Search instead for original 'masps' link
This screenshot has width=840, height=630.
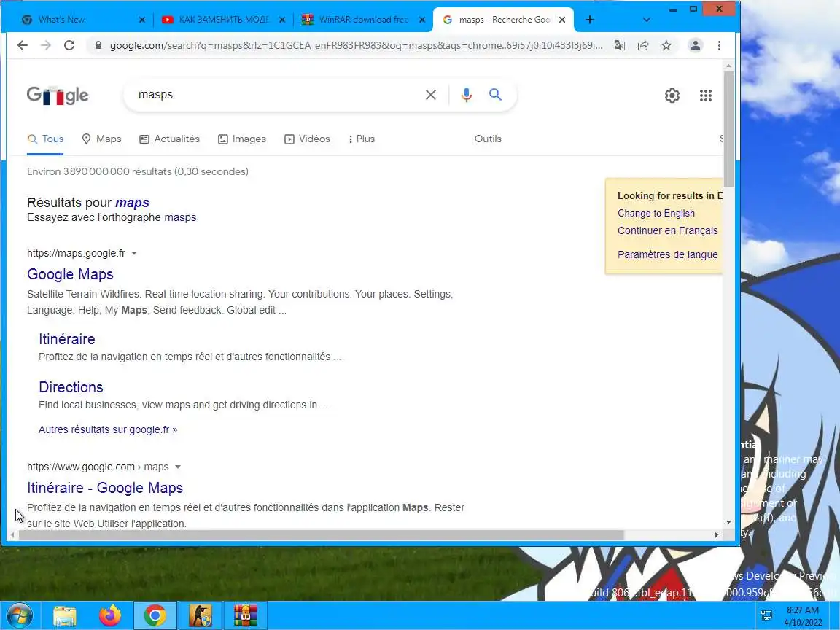pos(180,217)
